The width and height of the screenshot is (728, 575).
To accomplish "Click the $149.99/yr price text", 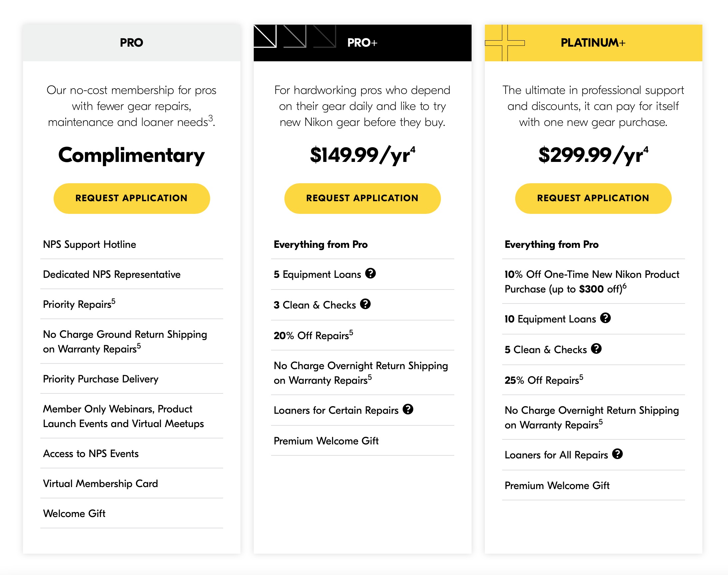I will (361, 155).
